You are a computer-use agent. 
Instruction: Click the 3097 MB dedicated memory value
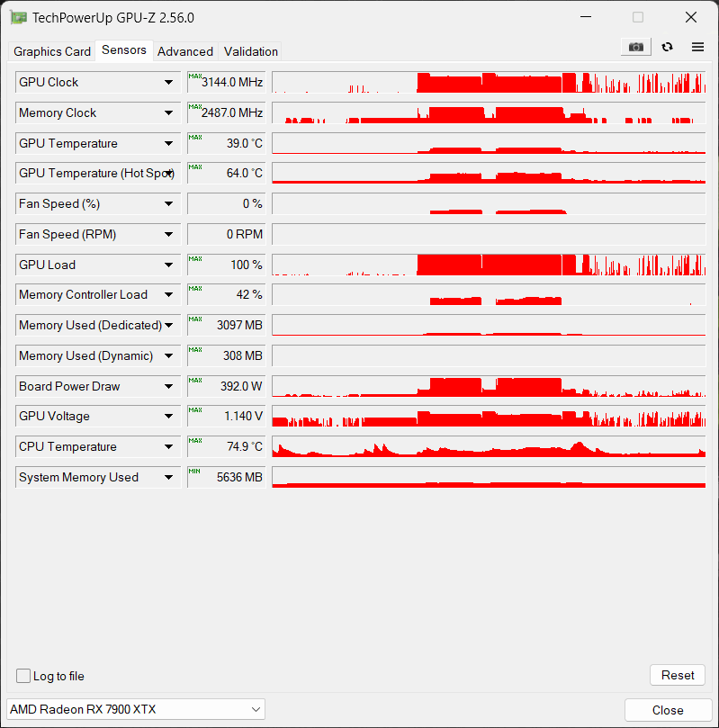pyautogui.click(x=227, y=326)
